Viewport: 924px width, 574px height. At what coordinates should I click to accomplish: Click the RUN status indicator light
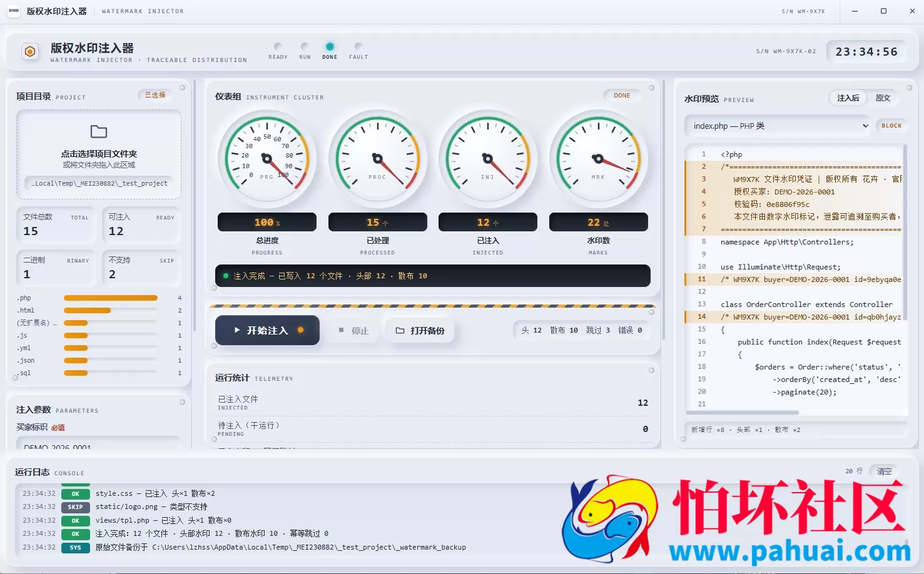coord(305,46)
